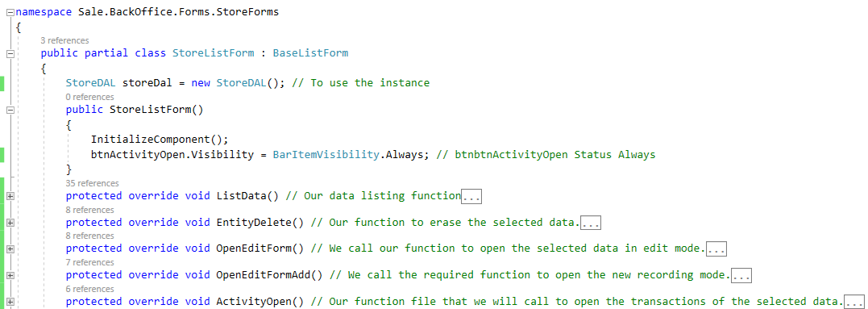Expand the collapsed OpenEditForm() method
This screenshot has height=309, width=868.
(x=10, y=248)
